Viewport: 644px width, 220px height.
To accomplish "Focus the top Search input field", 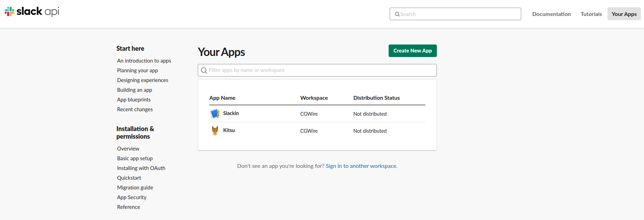I will coord(455,14).
